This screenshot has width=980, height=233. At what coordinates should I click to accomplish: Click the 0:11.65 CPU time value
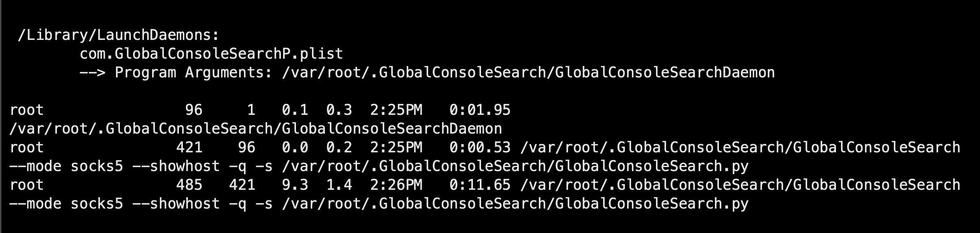point(480,185)
